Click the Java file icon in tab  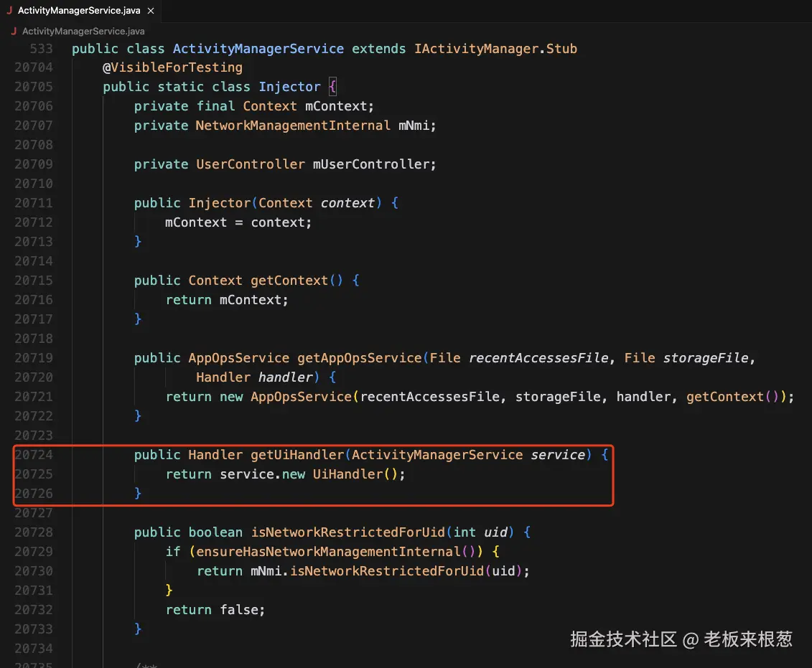[x=9, y=10]
